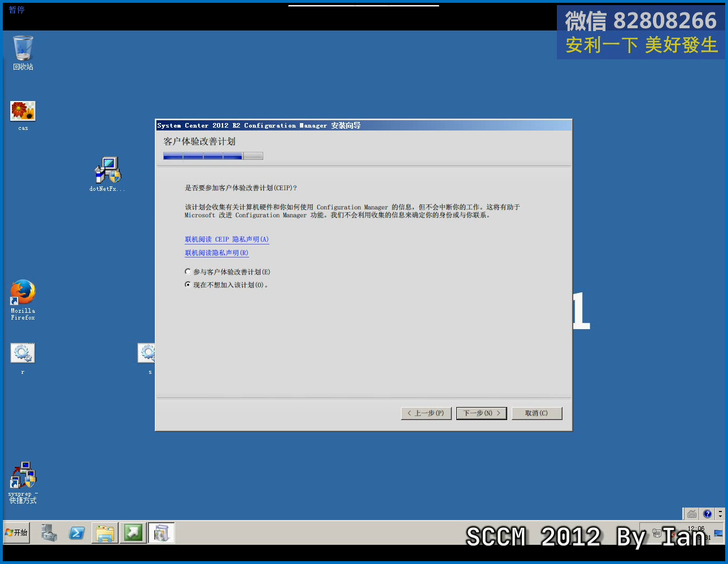Activate the setup wizard taskbar item
The image size is (728, 564).
click(162, 533)
